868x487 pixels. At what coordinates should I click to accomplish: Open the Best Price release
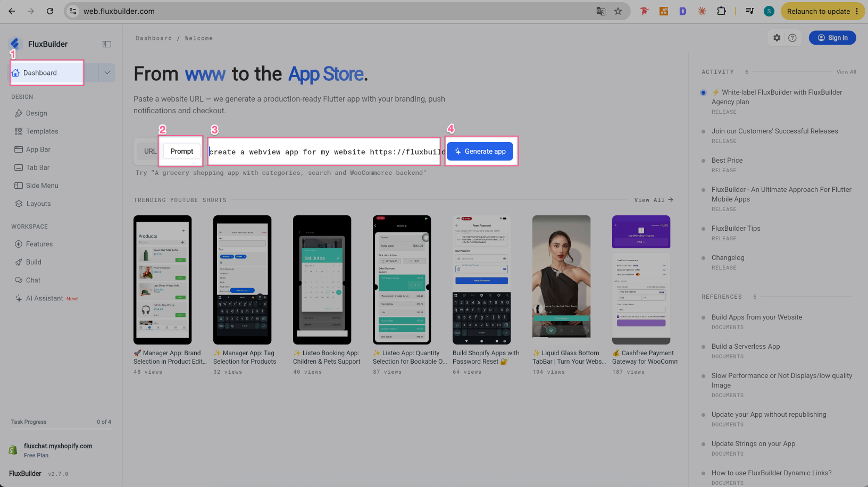pos(727,161)
